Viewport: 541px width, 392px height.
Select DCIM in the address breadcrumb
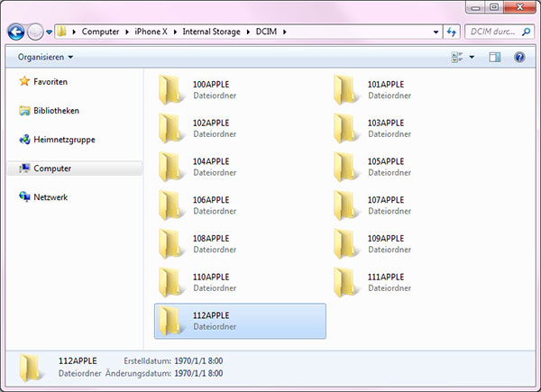point(266,32)
